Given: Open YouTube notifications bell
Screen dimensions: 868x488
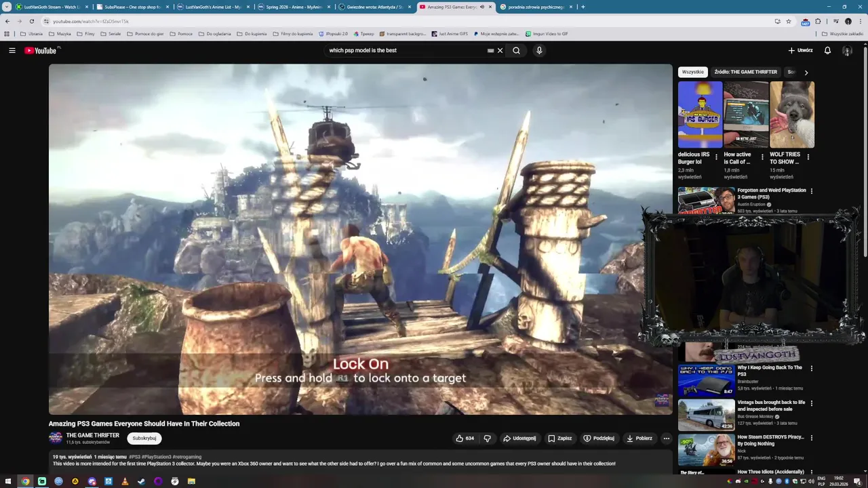Looking at the screenshot, I should pos(827,50).
